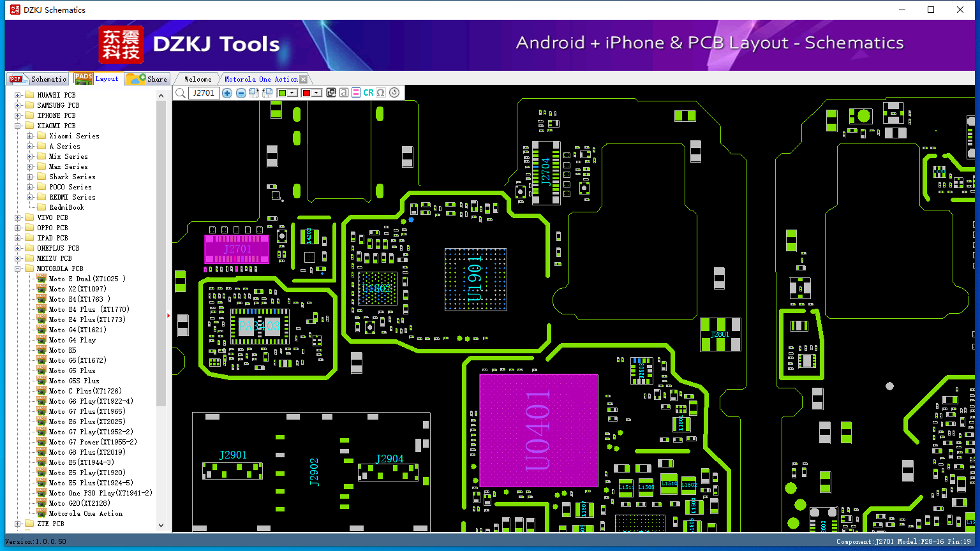Select the VIVO PCB folder label
This screenshot has height=551, width=980.
click(x=52, y=217)
